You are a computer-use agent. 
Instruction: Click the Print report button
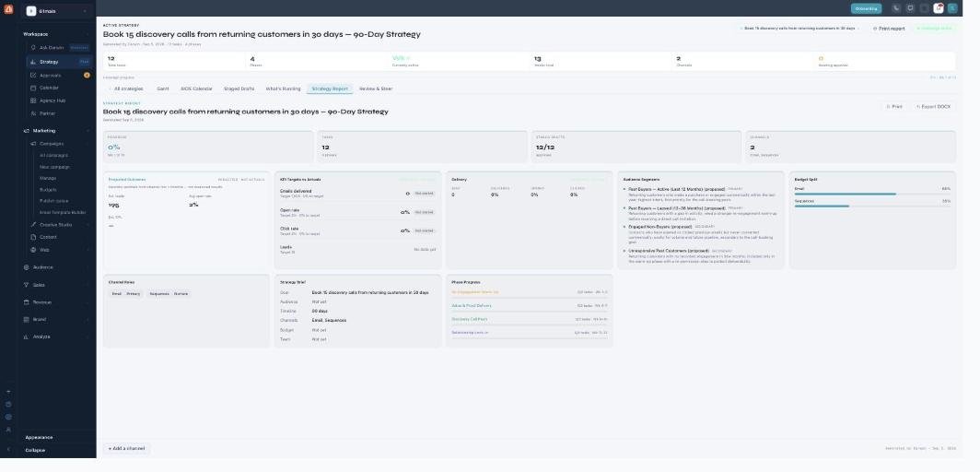(889, 29)
